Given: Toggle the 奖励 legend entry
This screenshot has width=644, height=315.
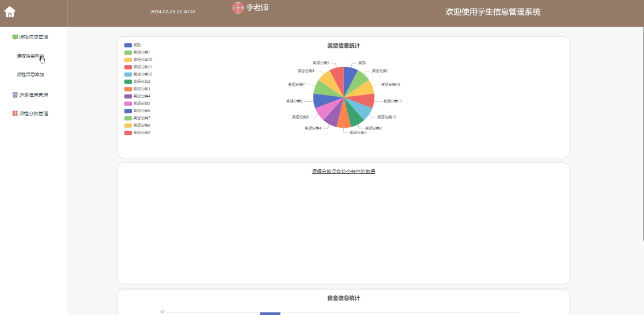Looking at the screenshot, I should coord(132,45).
